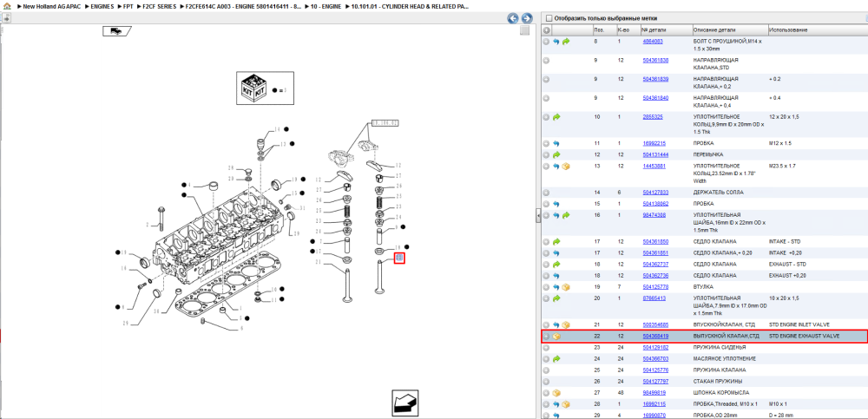The height and width of the screenshot is (419, 868).
Task: Click the kit box icon for part 14453881
Action: point(566,166)
